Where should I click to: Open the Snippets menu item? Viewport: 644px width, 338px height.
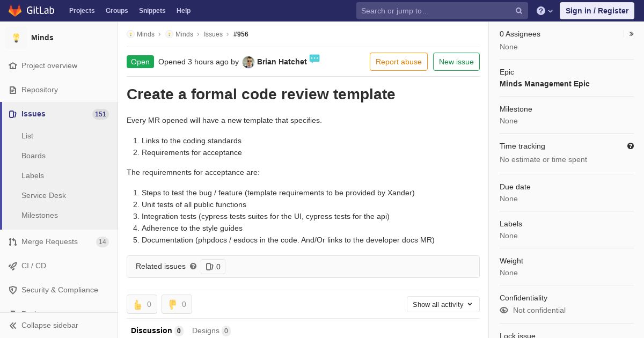[152, 11]
